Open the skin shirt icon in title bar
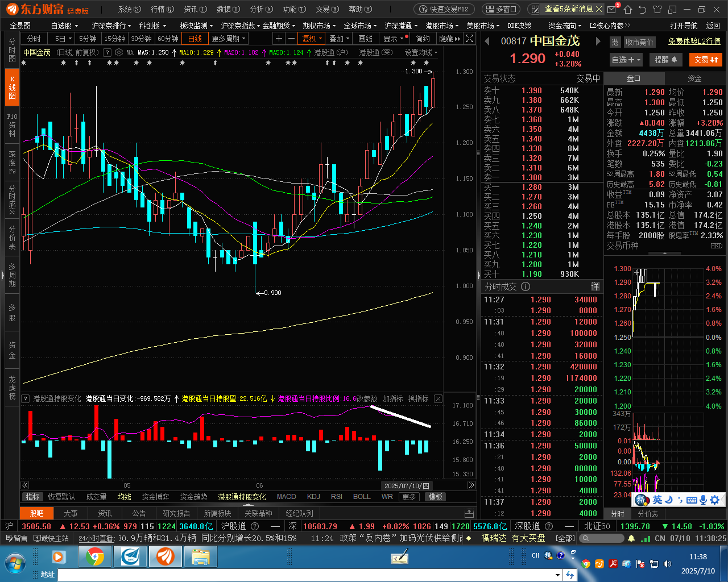728x582 pixels. click(657, 9)
